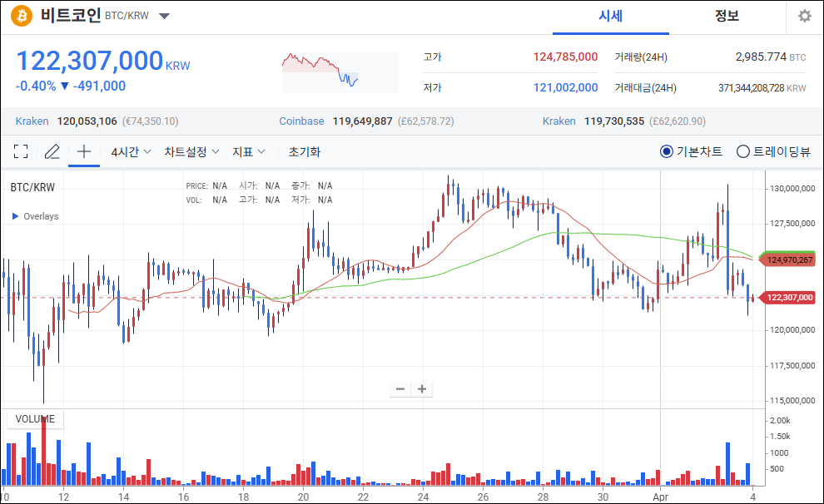Click the high price 124,785,000
The height and width of the screenshot is (504, 824).
[x=565, y=57]
